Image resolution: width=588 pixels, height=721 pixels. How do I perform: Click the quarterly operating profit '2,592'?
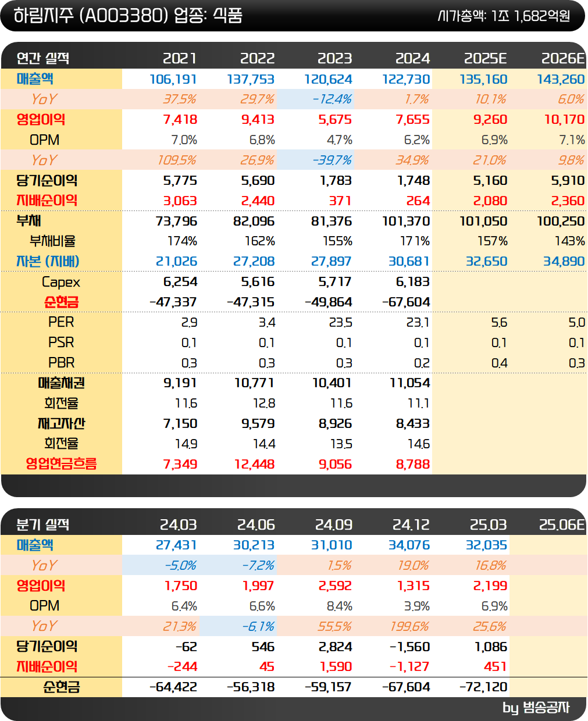click(336, 586)
